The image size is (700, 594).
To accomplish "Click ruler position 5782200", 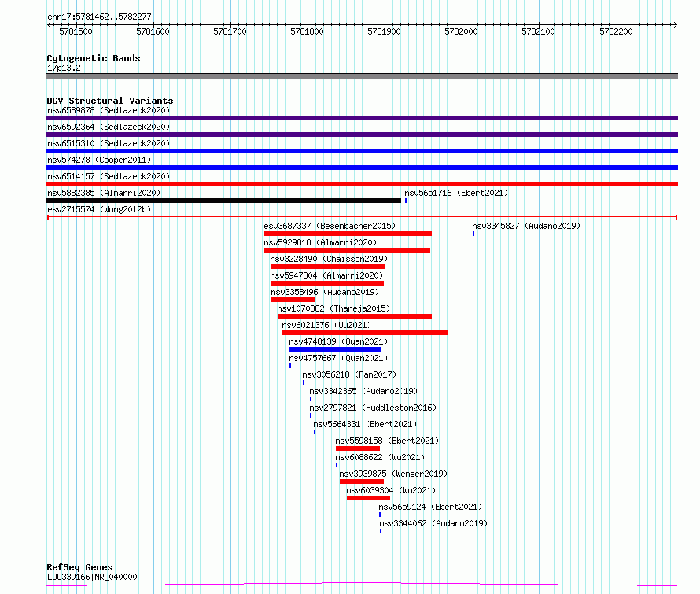I will 616,31.
